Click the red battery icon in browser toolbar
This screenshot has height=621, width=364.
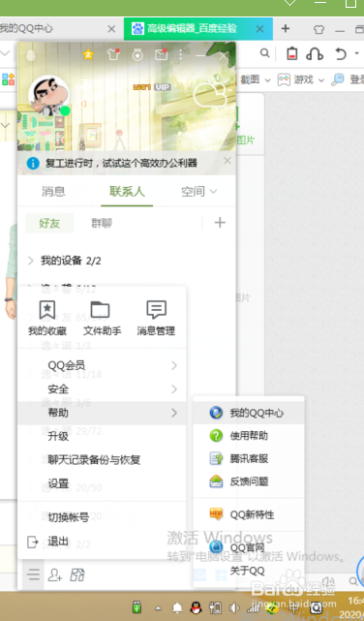coord(292,54)
